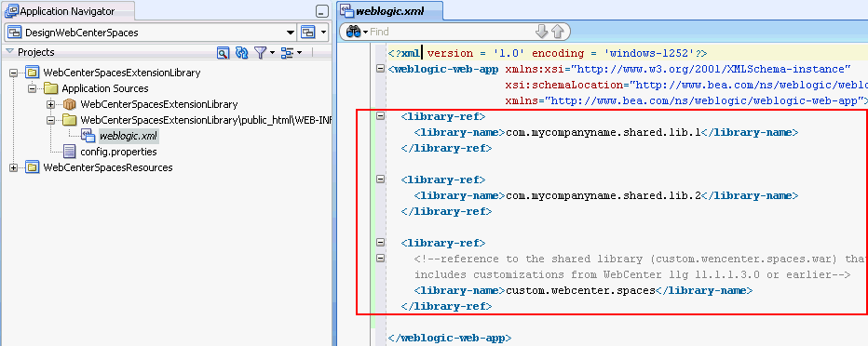Expand the WebCenterSpacesResources project

[x=13, y=167]
